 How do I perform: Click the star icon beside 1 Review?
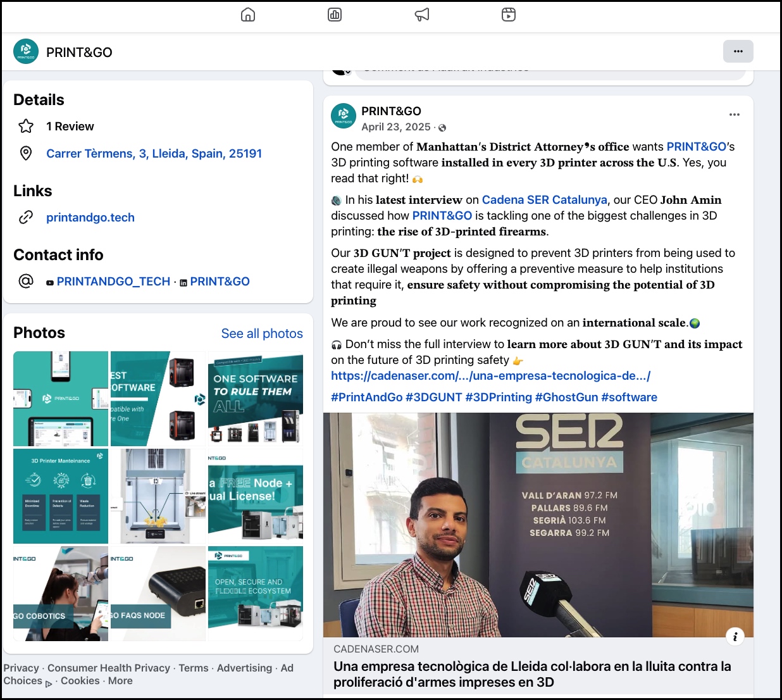coord(26,126)
